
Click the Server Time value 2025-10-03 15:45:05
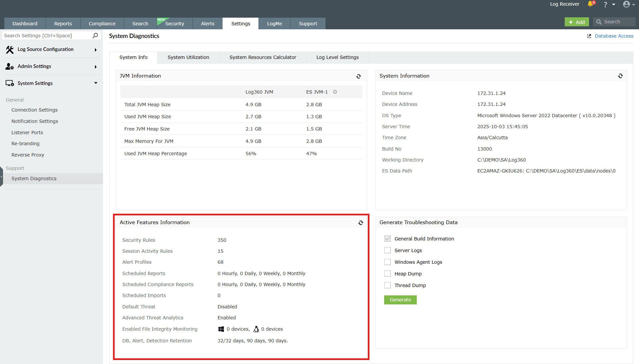(503, 127)
